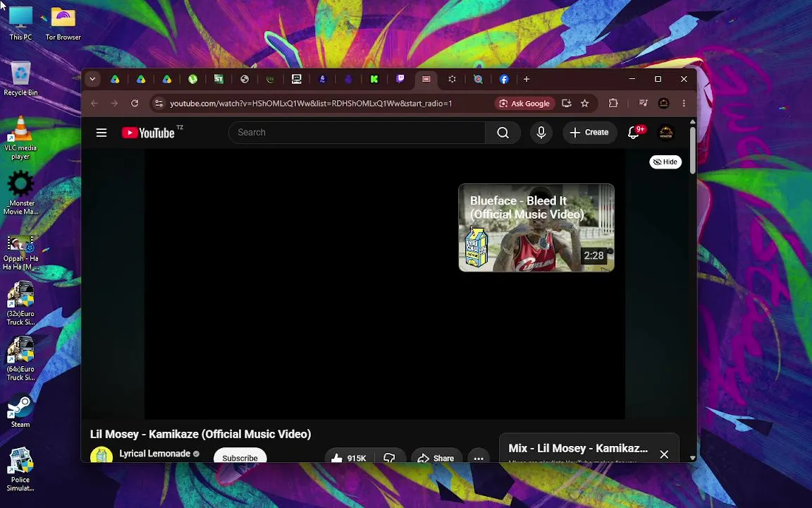The image size is (812, 508).
Task: Like the Kamikaze video
Action: (349, 458)
